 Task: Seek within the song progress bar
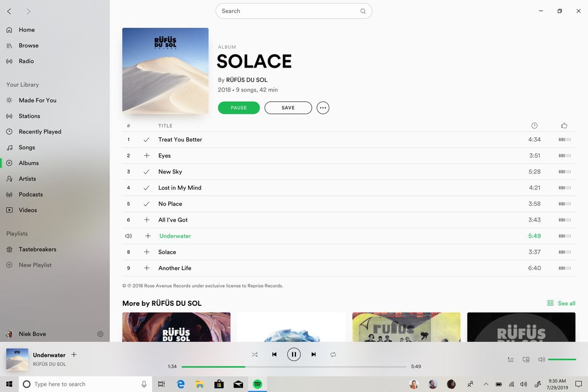coord(294,367)
